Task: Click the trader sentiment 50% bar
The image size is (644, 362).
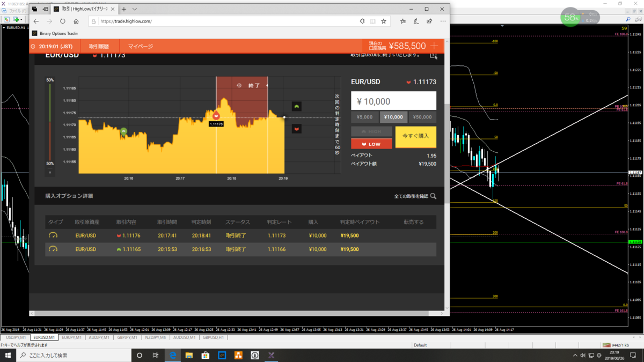Action: (x=50, y=122)
